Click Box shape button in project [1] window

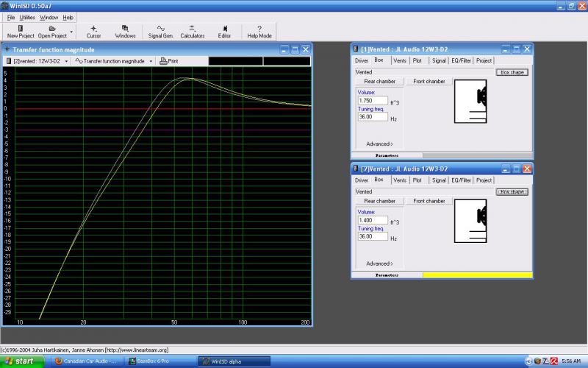click(512, 72)
